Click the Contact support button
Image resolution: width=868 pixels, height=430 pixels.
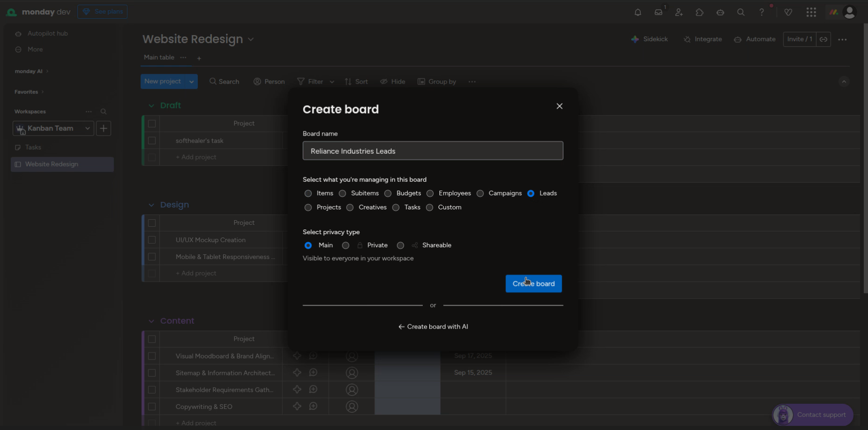click(x=813, y=415)
